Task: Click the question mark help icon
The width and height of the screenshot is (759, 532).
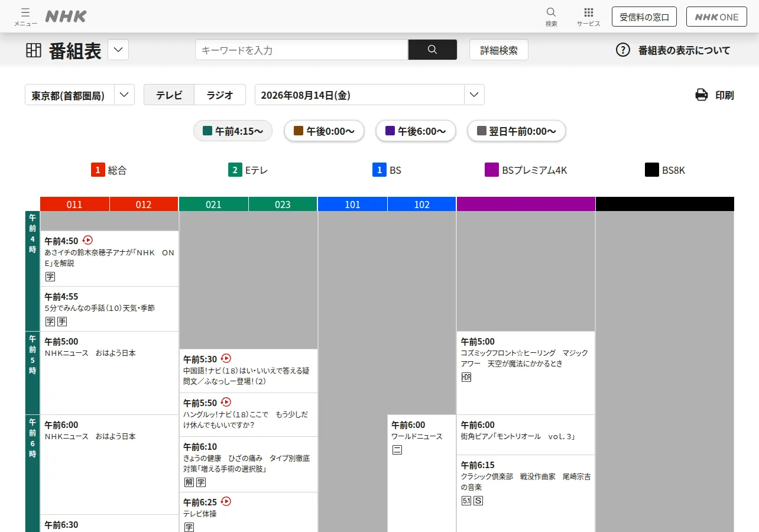Action: click(623, 50)
